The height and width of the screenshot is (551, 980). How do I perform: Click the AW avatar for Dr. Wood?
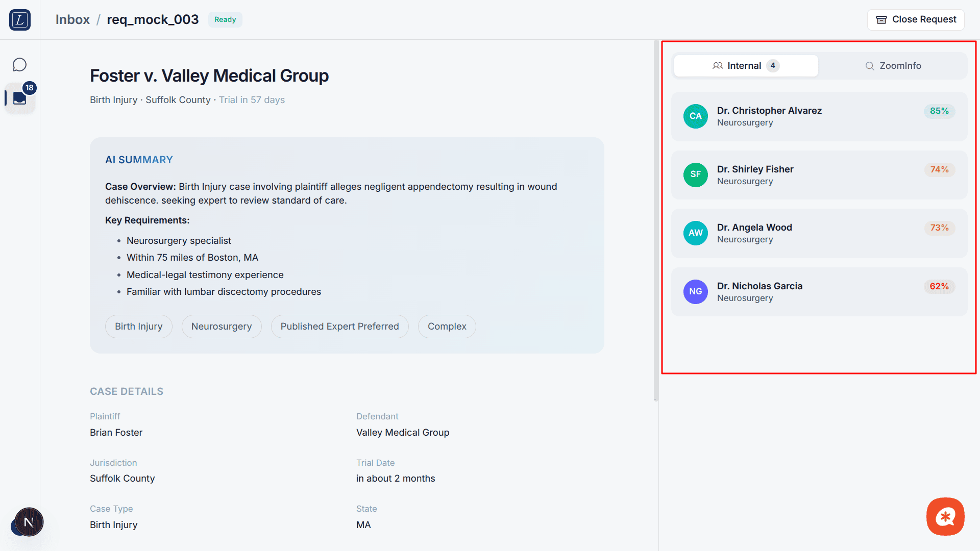click(x=695, y=233)
